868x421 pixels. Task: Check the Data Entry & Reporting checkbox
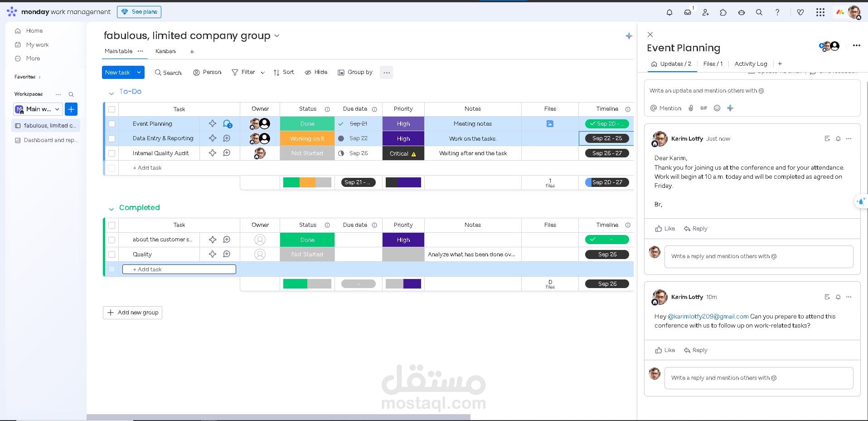click(x=112, y=138)
